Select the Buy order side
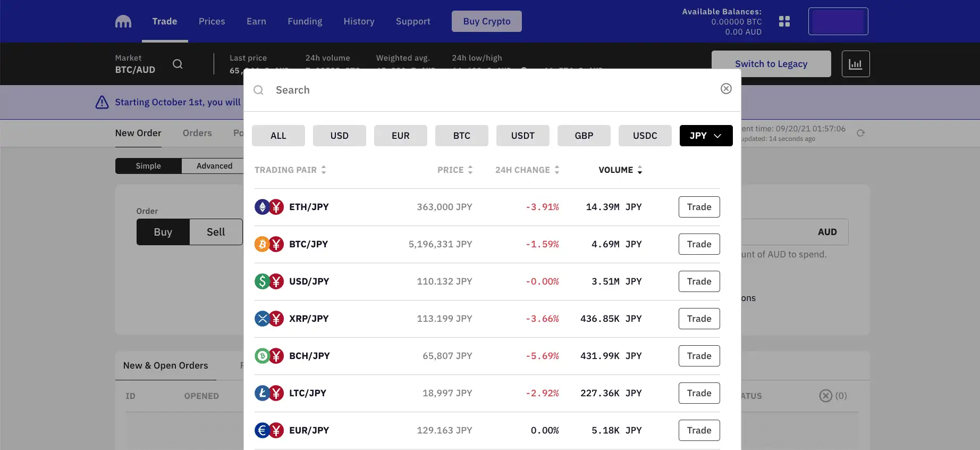The width and height of the screenshot is (980, 450). point(163,232)
